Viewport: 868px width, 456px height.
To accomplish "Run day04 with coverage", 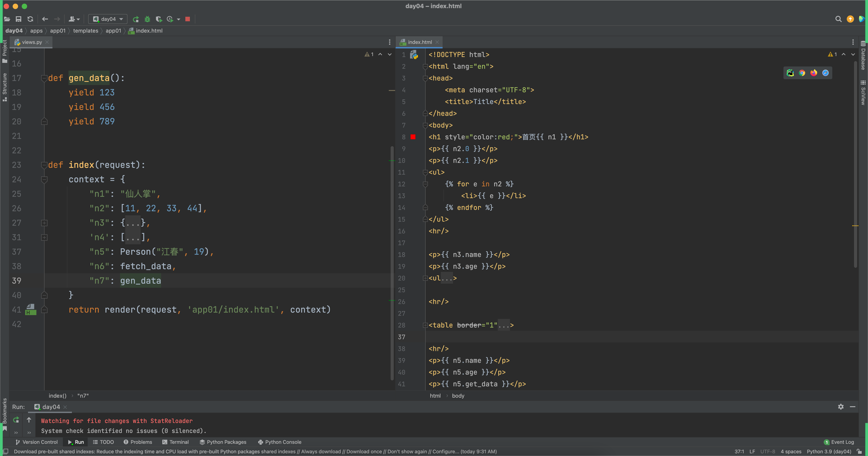I will [159, 19].
